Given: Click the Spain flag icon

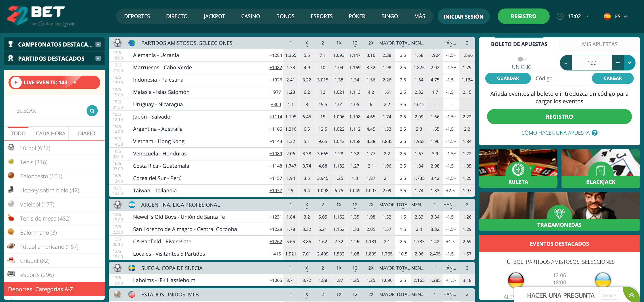Looking at the screenshot, I should click(607, 16).
